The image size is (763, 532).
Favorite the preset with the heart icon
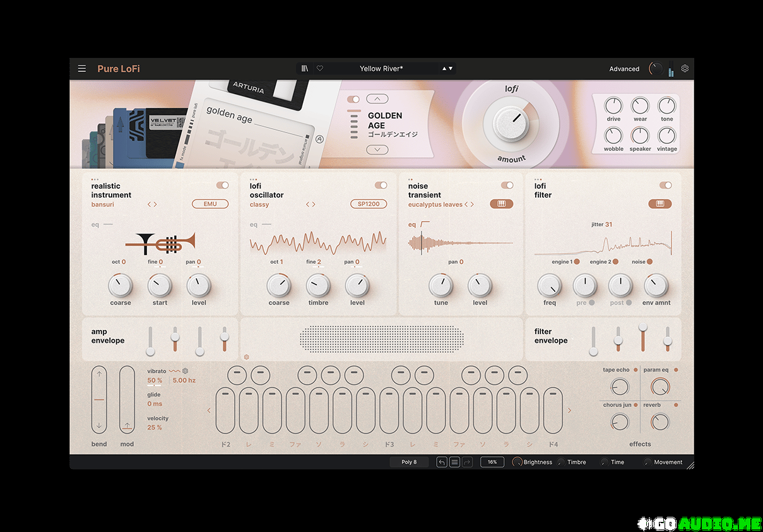pos(320,69)
